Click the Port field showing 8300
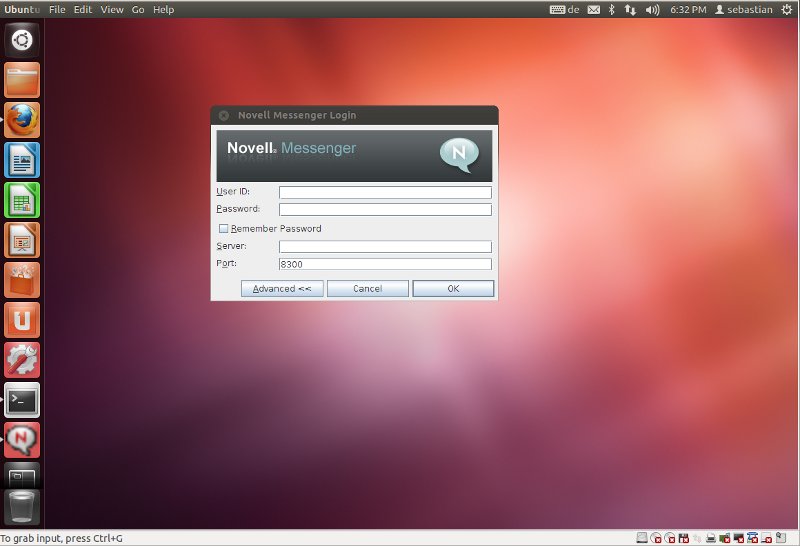Screen dimensions: 800x546 coord(385,264)
